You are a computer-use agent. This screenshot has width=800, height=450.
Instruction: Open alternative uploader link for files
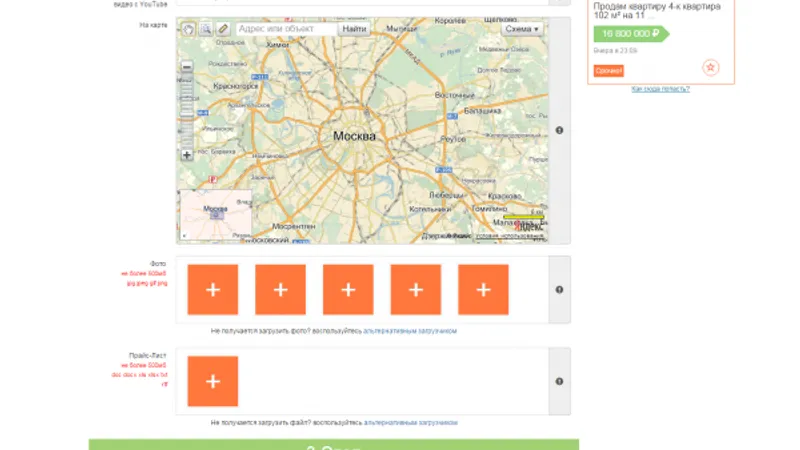click(x=411, y=423)
